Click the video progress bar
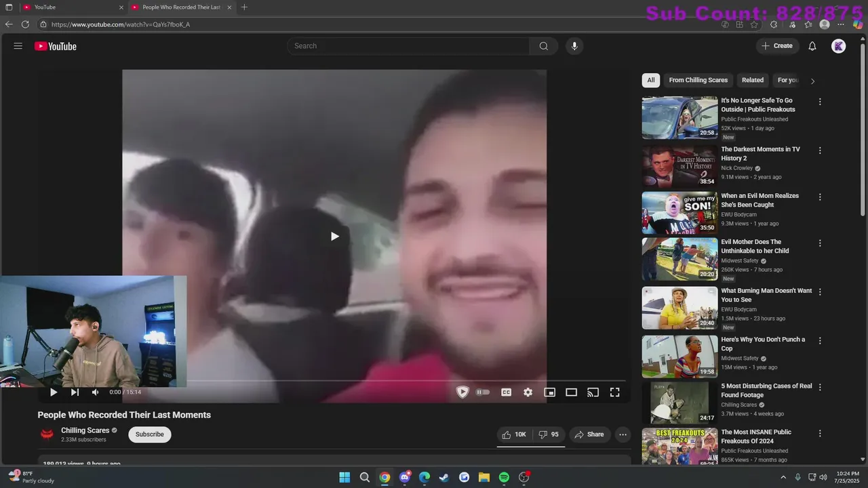 pos(336,381)
